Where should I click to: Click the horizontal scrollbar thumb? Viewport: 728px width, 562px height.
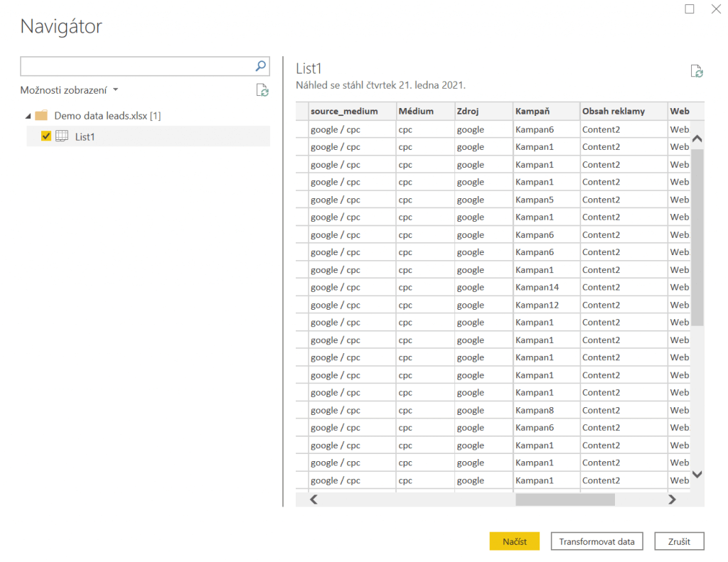point(564,499)
